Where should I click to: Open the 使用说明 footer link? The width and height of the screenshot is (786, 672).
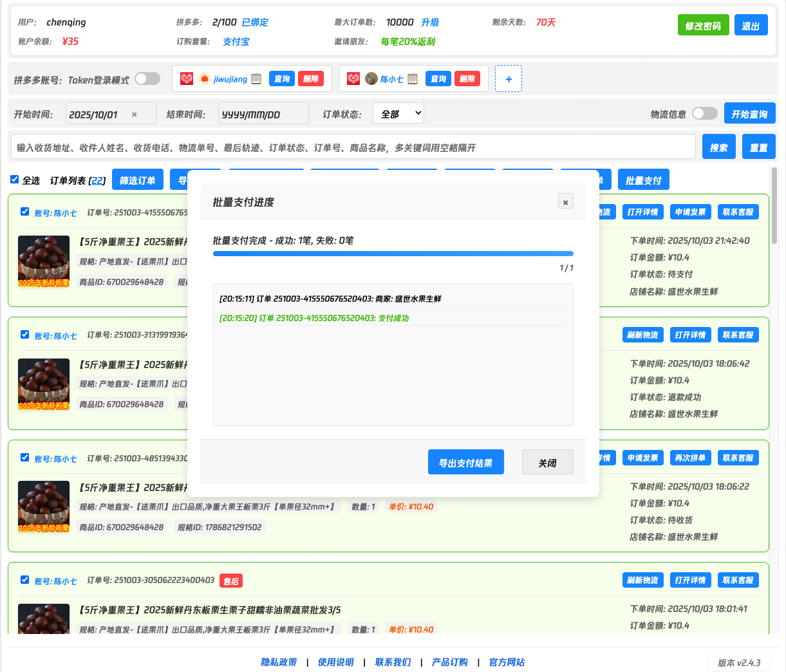point(335,662)
